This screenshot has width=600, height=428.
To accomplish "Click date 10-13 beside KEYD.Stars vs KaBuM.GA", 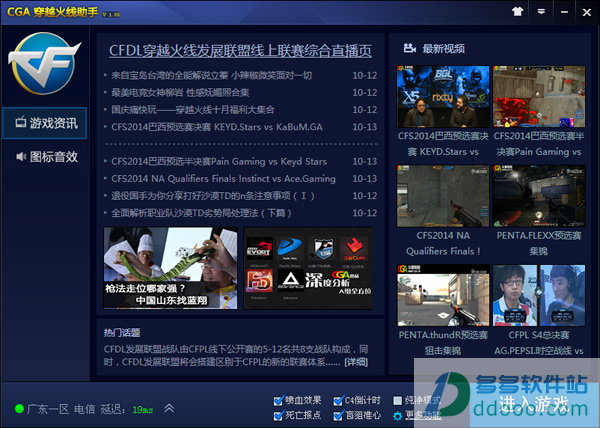I will point(365,127).
